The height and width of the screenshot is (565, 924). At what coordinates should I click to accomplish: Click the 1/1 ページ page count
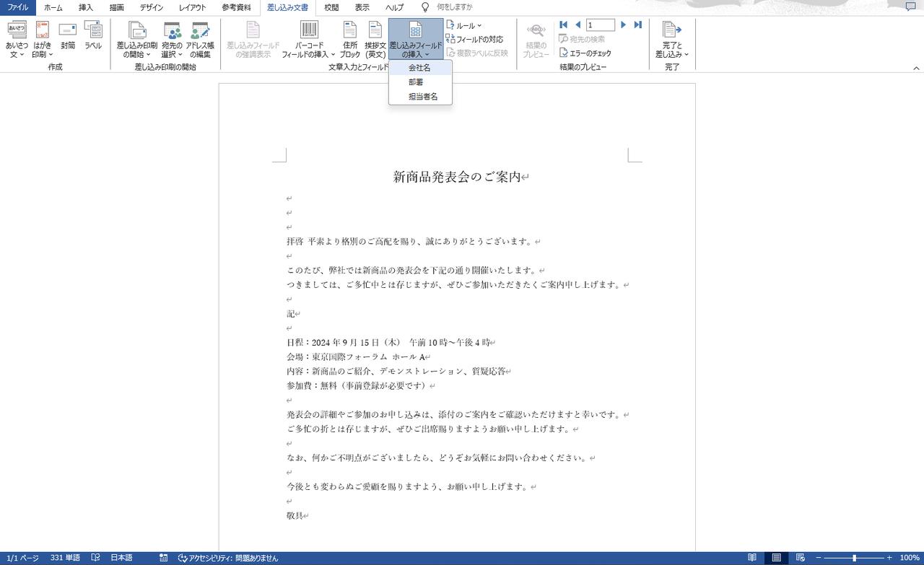click(23, 558)
